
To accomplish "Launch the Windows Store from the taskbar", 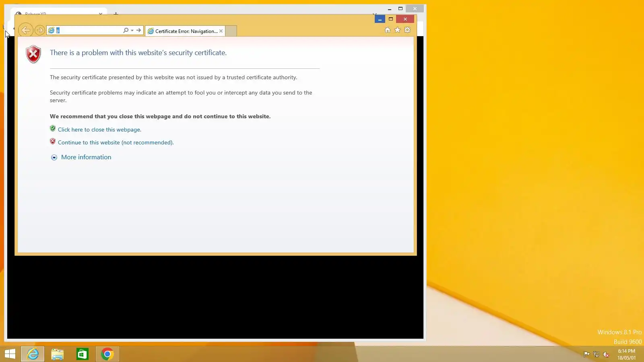I will 83,354.
